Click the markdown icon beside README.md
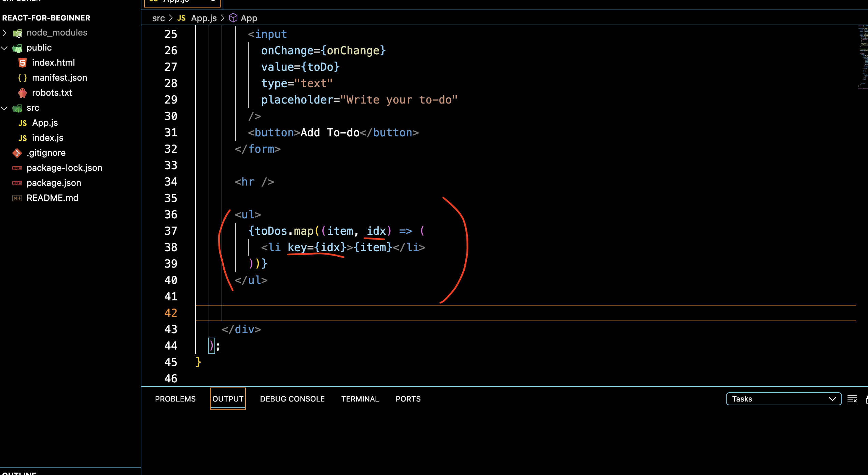This screenshot has width=868, height=475. 17,198
